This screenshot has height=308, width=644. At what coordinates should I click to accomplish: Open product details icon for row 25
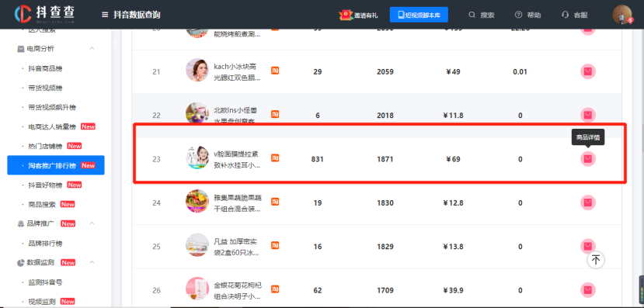[x=588, y=246]
